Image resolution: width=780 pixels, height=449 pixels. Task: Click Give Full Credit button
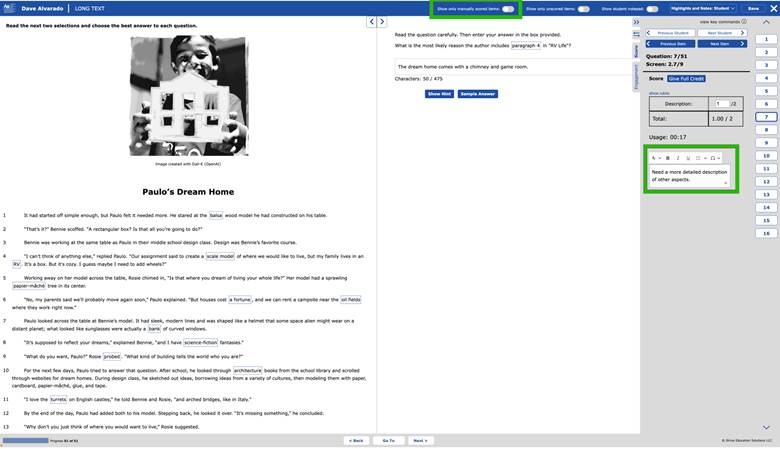coord(686,78)
